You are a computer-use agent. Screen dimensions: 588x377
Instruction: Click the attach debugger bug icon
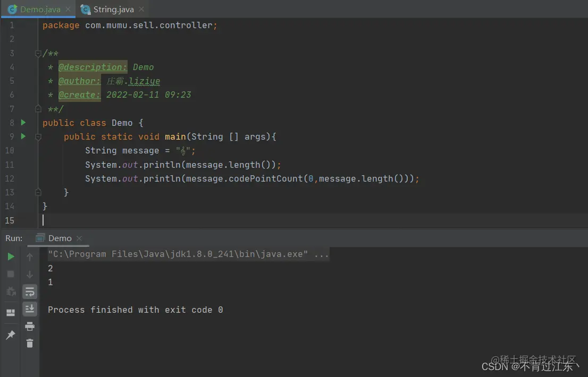click(11, 292)
